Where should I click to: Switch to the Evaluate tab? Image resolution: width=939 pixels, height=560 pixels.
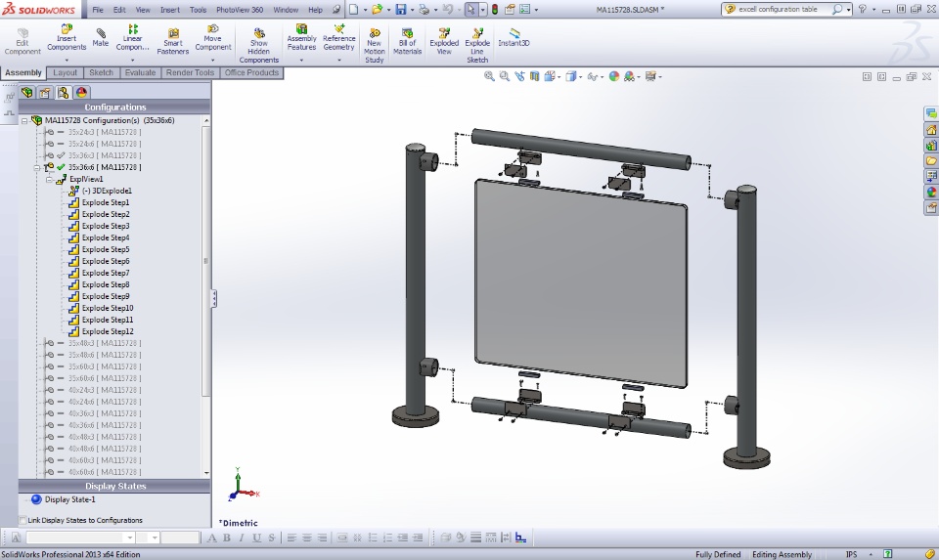point(140,72)
